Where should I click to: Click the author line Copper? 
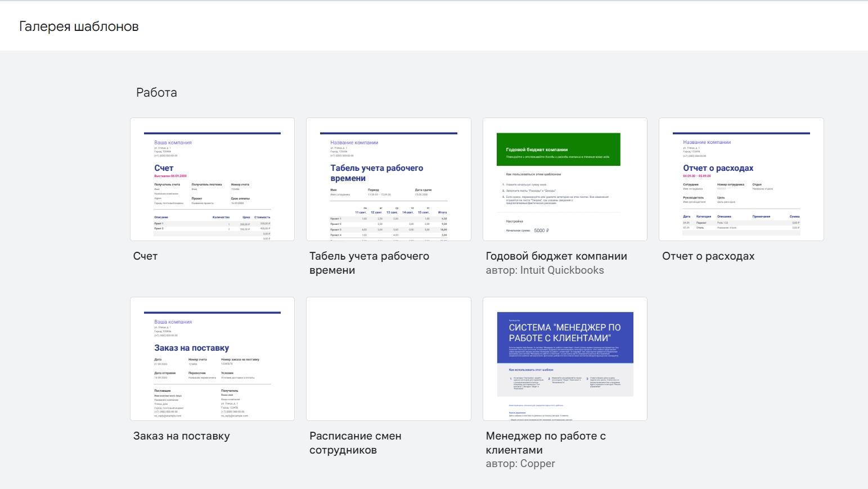coord(520,464)
